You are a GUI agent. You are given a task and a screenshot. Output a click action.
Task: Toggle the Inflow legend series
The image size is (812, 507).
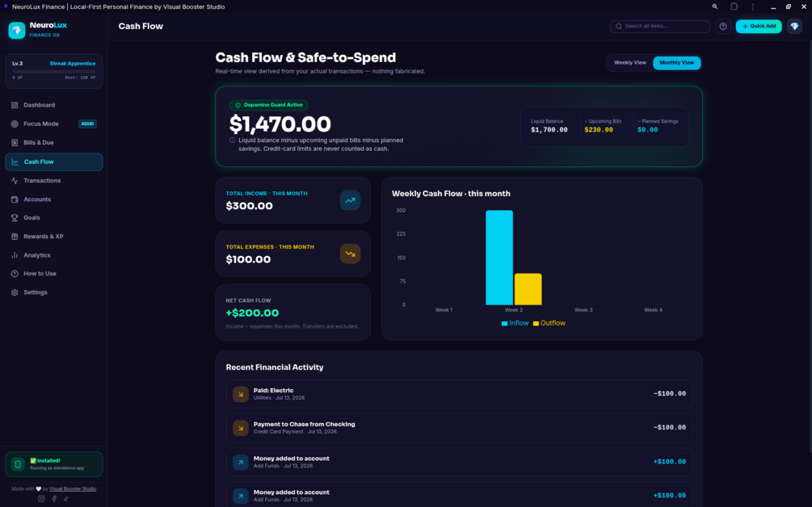click(515, 323)
